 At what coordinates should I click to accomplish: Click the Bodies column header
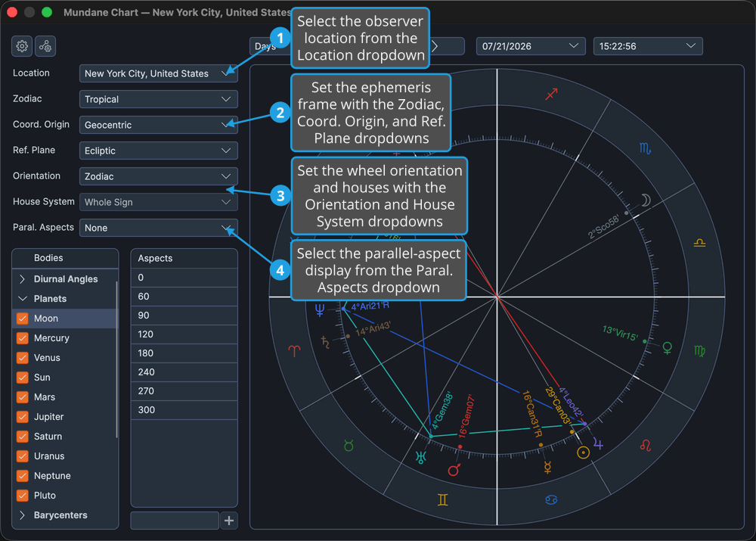coord(65,258)
